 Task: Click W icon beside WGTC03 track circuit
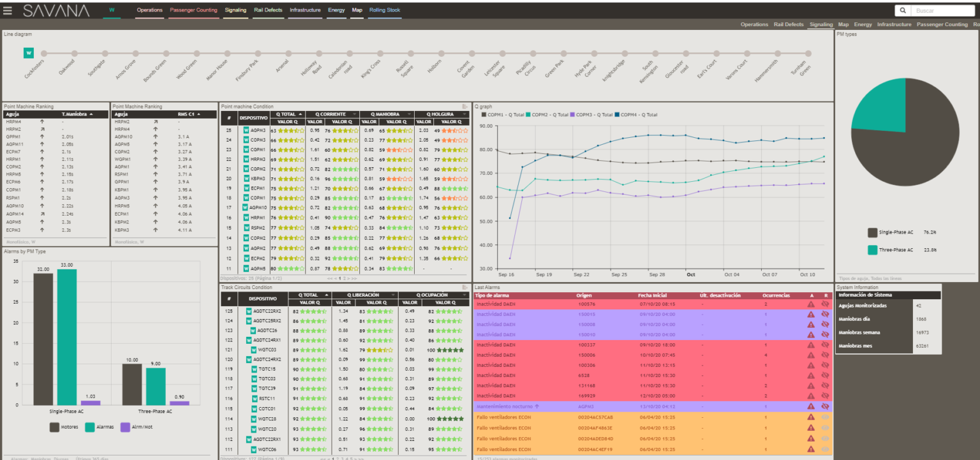click(x=254, y=350)
